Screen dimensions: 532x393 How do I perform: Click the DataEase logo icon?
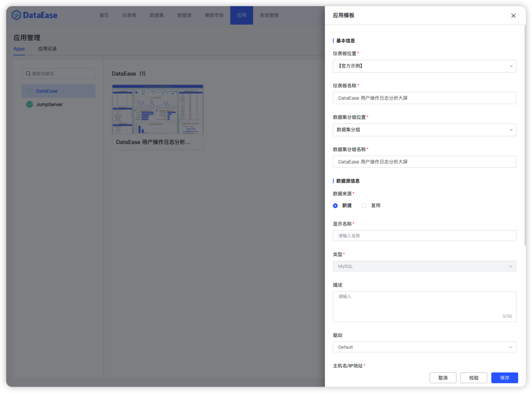point(16,15)
